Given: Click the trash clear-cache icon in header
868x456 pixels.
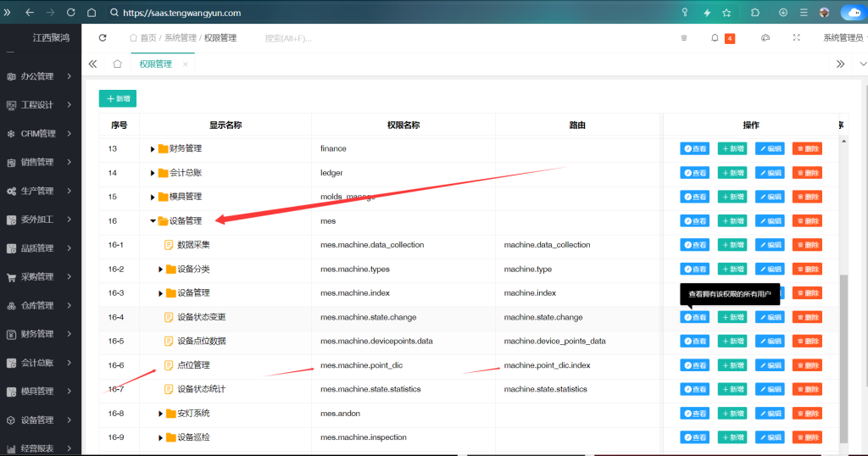Looking at the screenshot, I should (x=684, y=38).
